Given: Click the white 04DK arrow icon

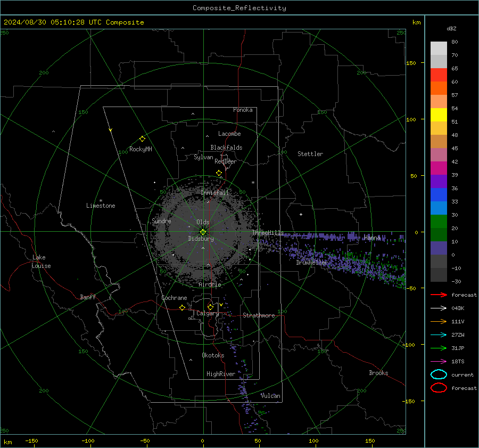Looking at the screenshot, I should point(439,308).
